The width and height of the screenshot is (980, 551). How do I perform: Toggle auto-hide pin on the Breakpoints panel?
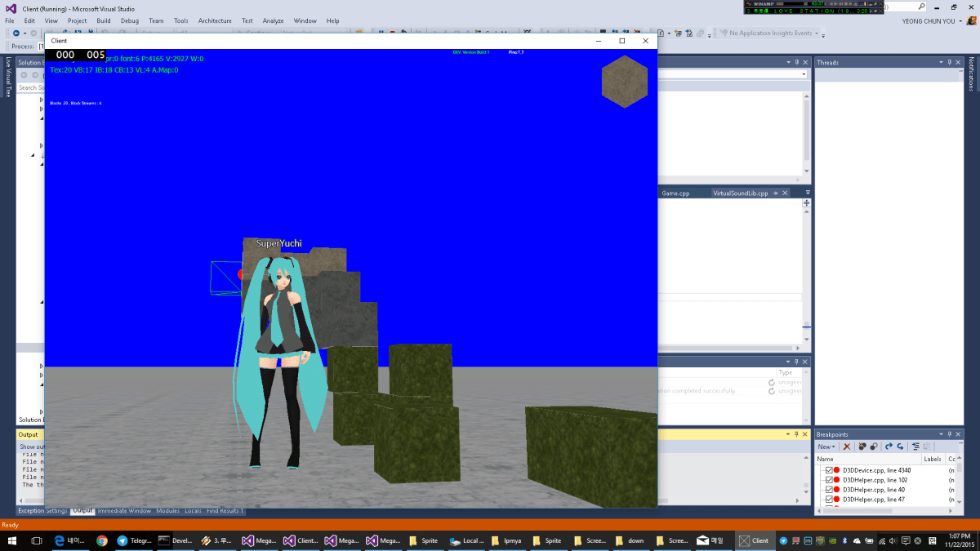950,434
